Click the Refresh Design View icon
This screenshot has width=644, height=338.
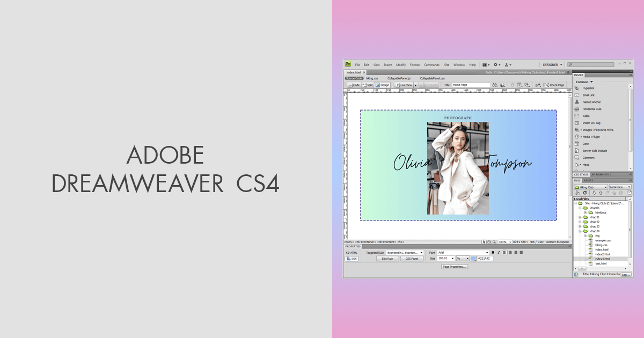[x=513, y=85]
